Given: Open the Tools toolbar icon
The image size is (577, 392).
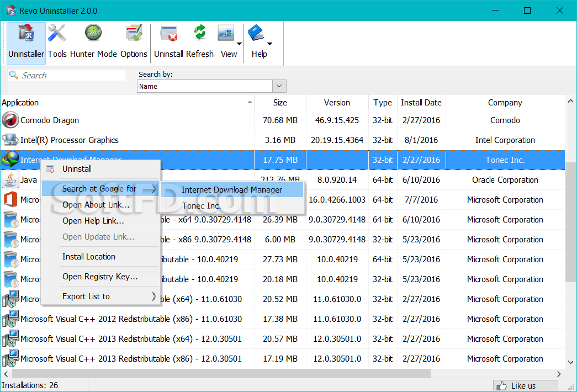Looking at the screenshot, I should pos(57,34).
